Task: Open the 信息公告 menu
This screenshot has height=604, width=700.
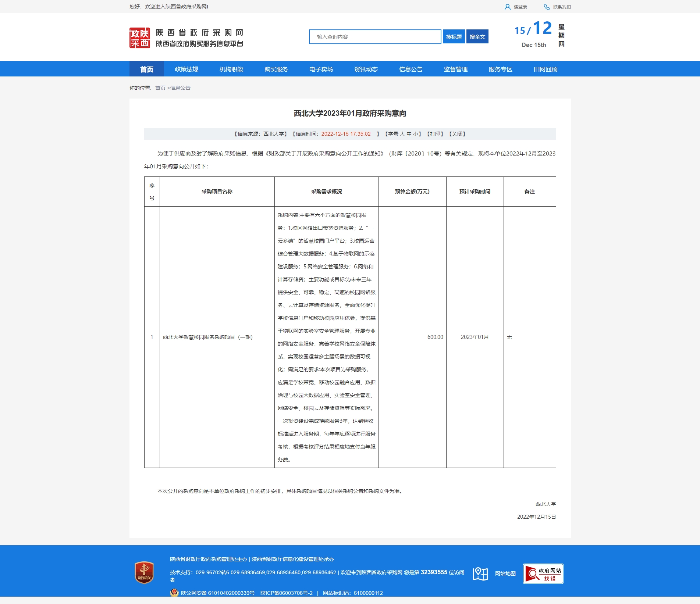Action: click(x=411, y=69)
